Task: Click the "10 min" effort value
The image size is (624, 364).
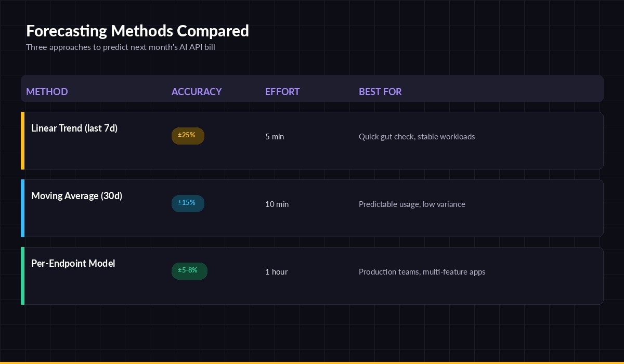Action: [277, 204]
